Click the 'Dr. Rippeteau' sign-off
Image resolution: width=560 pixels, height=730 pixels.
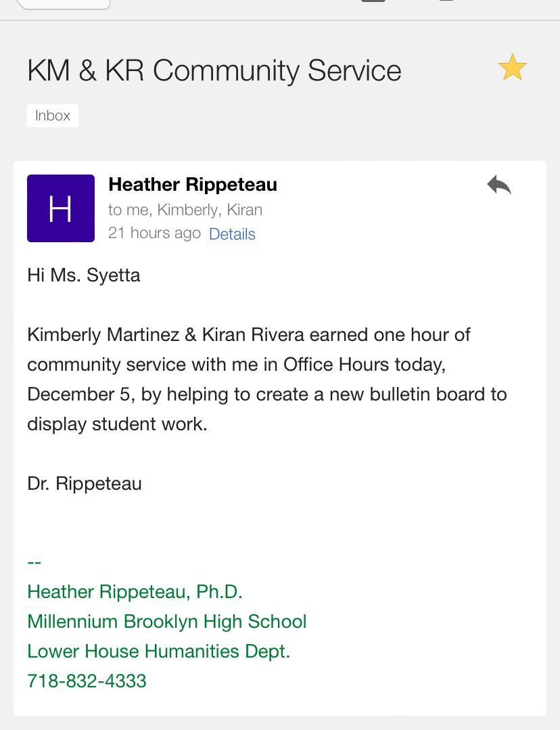click(85, 484)
